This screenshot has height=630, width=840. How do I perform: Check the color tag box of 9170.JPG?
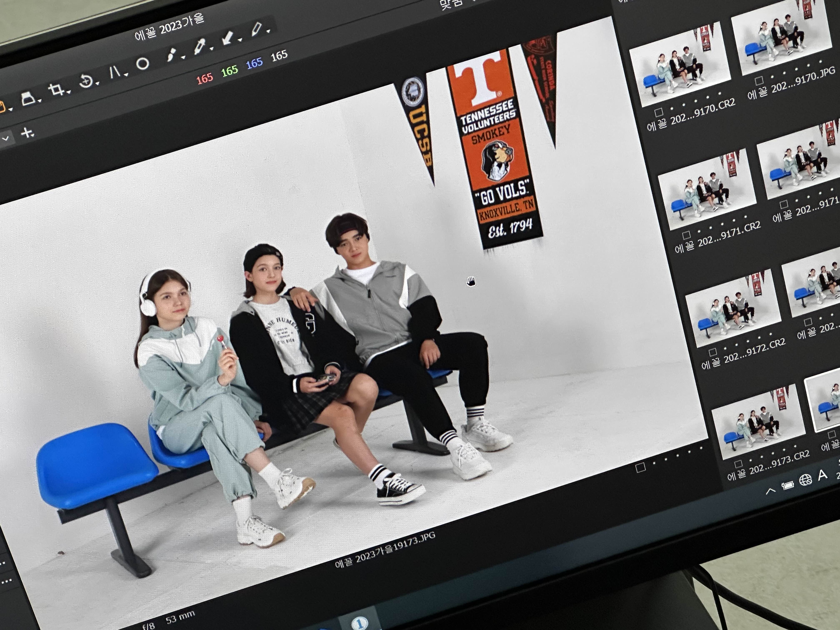pyautogui.click(x=759, y=80)
